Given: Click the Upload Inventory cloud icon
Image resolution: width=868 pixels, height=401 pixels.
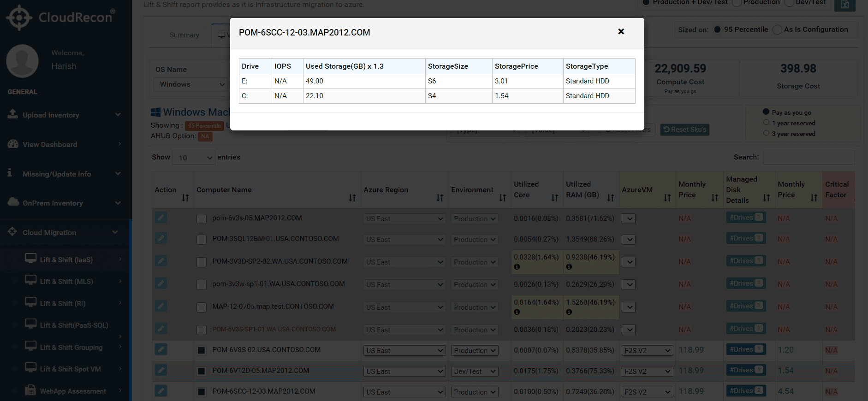Looking at the screenshot, I should click(x=13, y=114).
